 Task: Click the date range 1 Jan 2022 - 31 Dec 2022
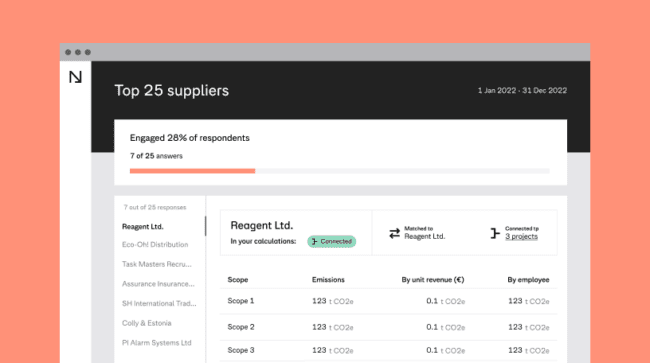click(x=522, y=90)
